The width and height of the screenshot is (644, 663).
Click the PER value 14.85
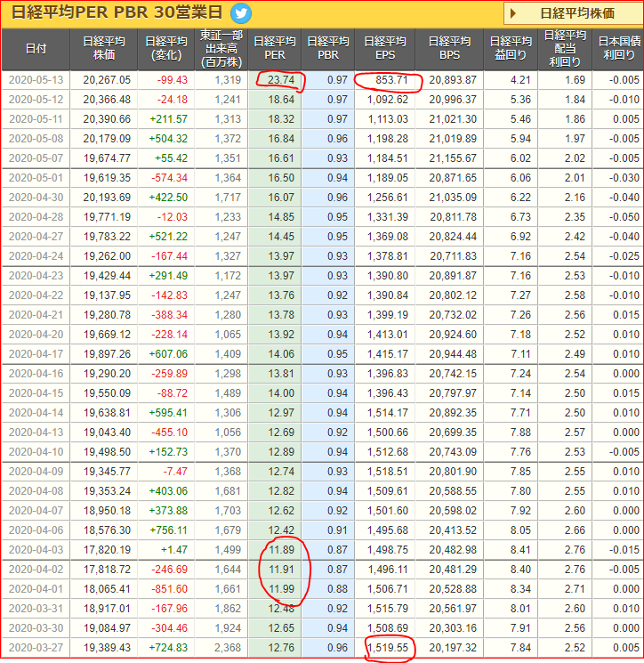tap(280, 217)
